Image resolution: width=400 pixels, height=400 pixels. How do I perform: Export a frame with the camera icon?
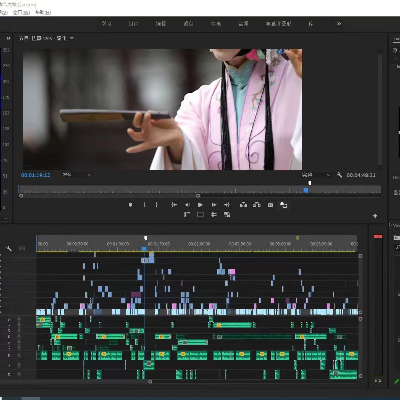click(270, 205)
